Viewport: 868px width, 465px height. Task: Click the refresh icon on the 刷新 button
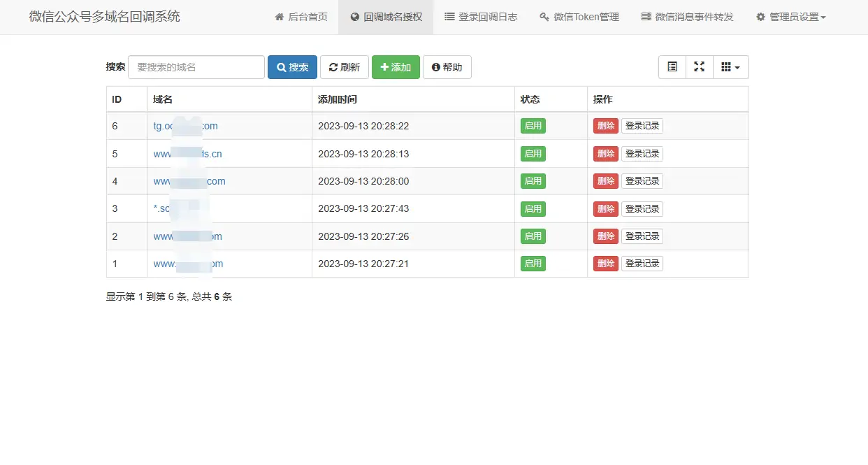pos(334,66)
